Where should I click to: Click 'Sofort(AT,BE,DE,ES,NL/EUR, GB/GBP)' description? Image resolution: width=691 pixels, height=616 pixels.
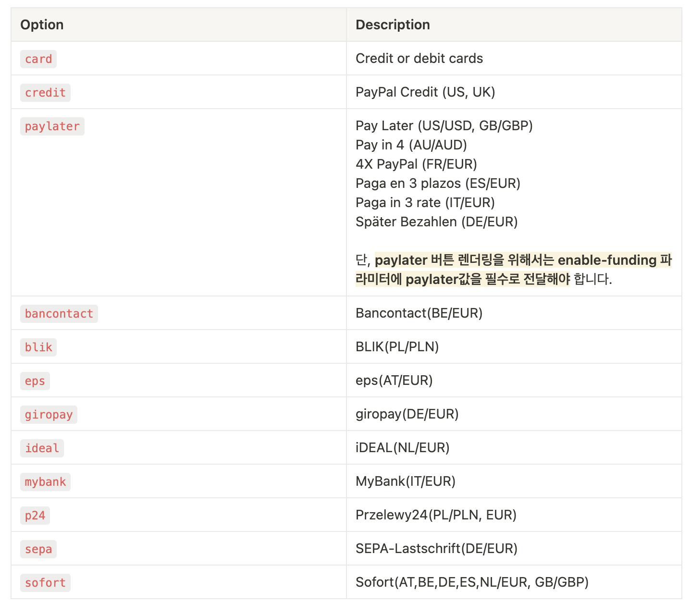click(x=472, y=582)
